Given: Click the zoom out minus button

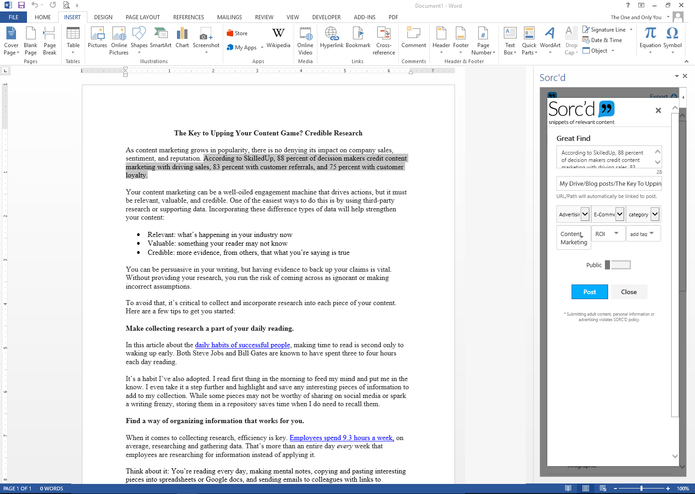Looking at the screenshot, I should pyautogui.click(x=616, y=488).
